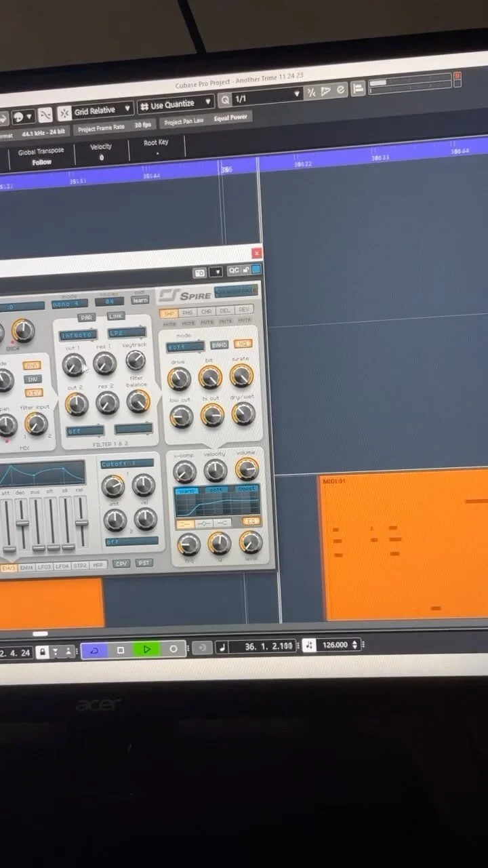Open the ENV4 tab
Viewport: 488px width, 868px height.
point(26,567)
